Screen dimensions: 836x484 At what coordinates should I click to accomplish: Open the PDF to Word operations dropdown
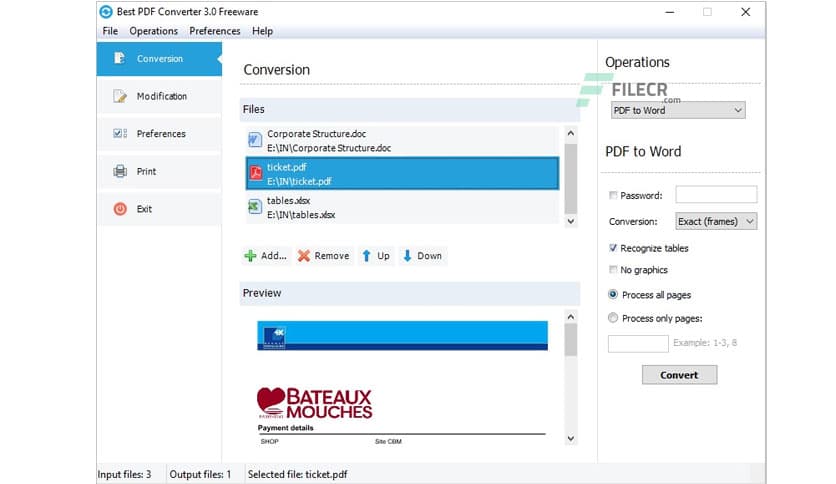[678, 110]
